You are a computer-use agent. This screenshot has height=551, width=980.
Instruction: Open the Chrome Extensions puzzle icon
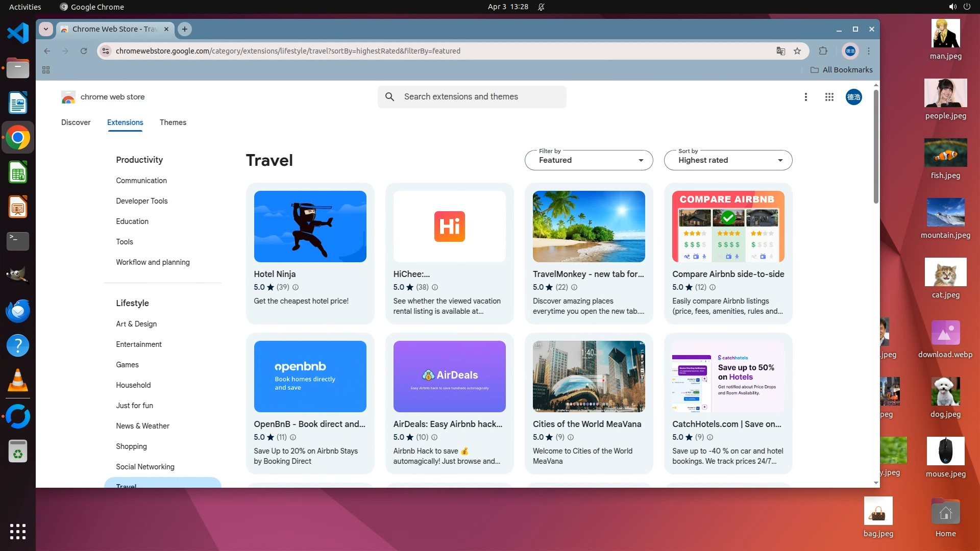(823, 51)
